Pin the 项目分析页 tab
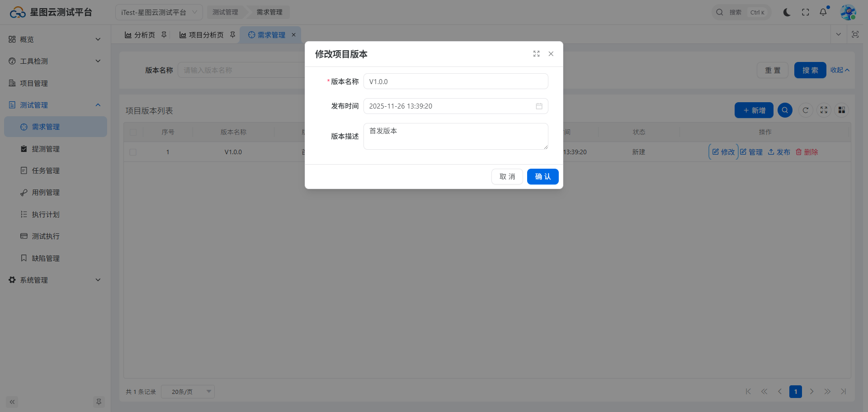 [x=233, y=35]
